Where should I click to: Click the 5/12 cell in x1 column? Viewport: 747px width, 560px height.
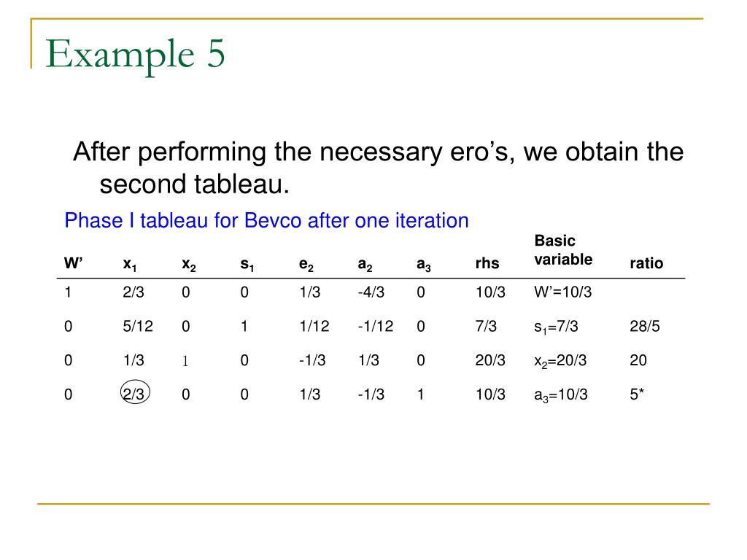[138, 326]
